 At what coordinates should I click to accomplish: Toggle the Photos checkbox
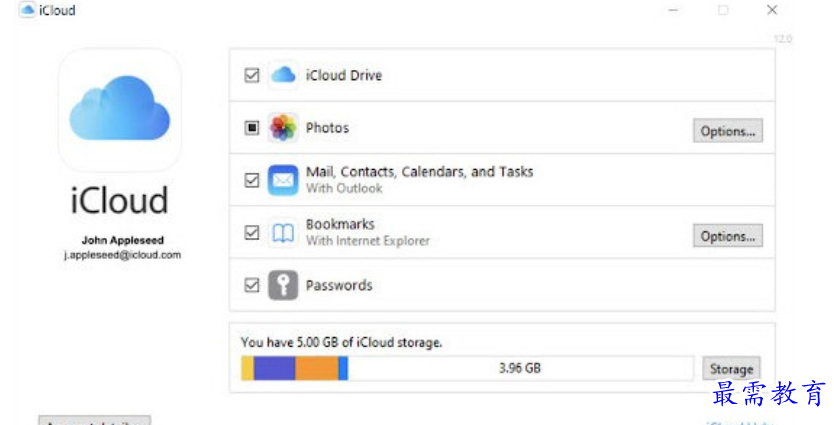click(252, 128)
